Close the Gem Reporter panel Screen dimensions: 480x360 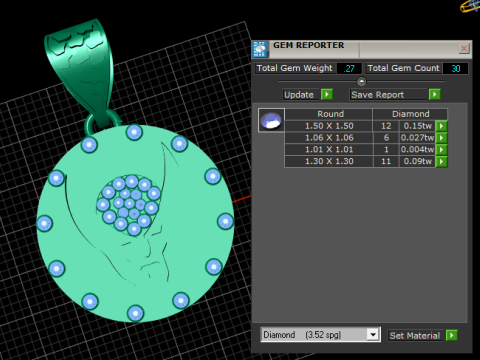click(x=464, y=49)
